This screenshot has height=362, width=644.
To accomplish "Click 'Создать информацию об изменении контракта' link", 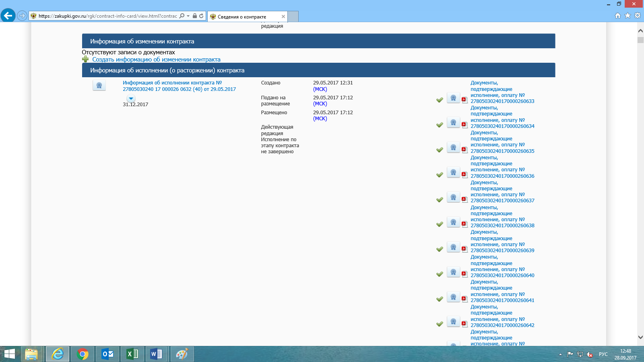I will coord(156,60).
